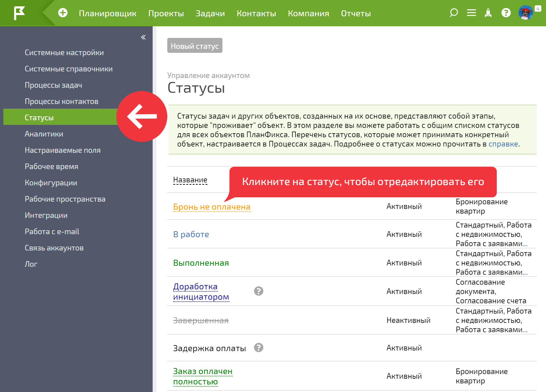Edit the Заказ оплачен полностью status
This screenshot has width=546, height=392.
(203, 376)
